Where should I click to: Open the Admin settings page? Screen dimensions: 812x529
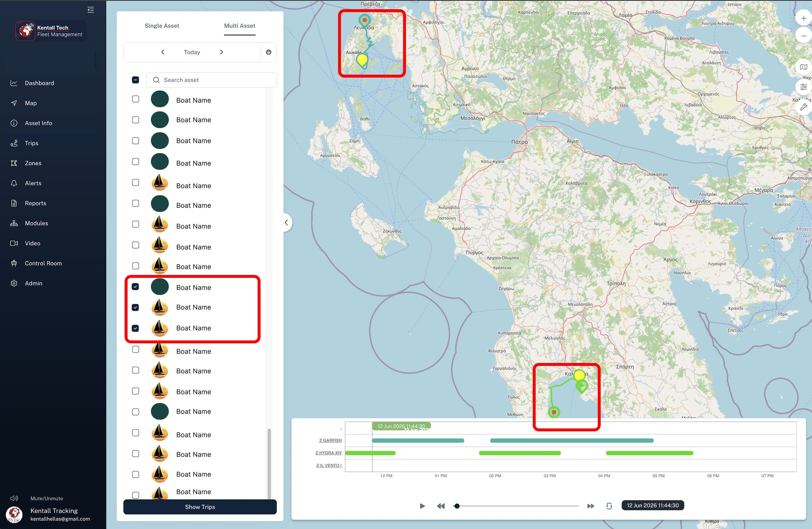pyautogui.click(x=33, y=283)
